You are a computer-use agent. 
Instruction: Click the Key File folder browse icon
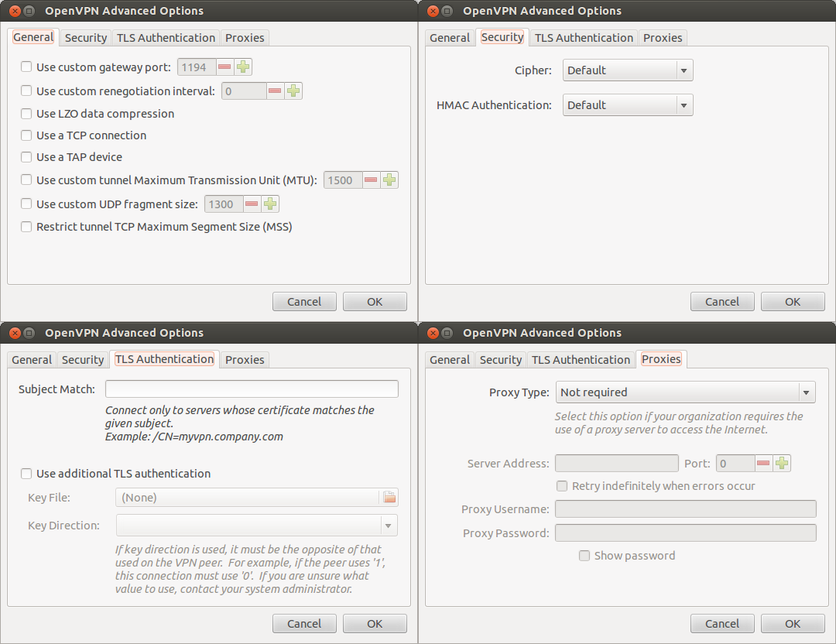[389, 498]
